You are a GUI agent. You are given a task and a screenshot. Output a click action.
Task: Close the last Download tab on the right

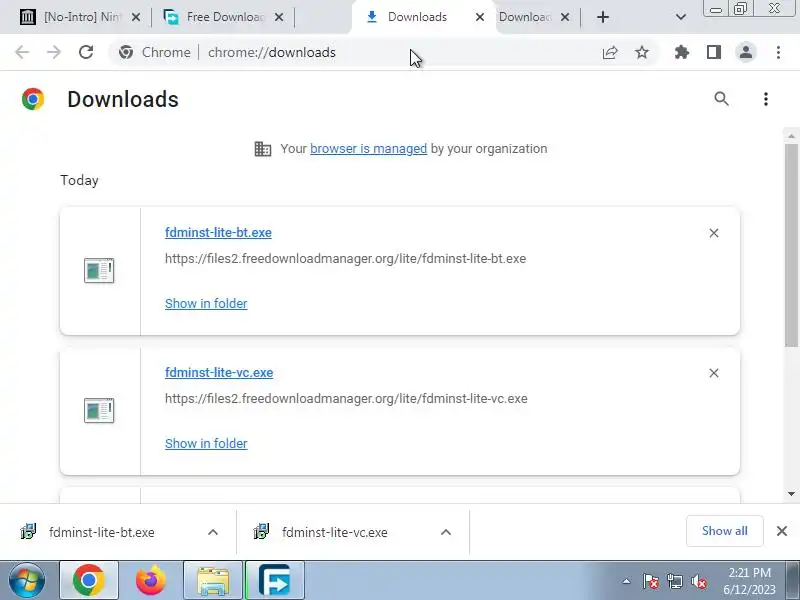pos(565,17)
